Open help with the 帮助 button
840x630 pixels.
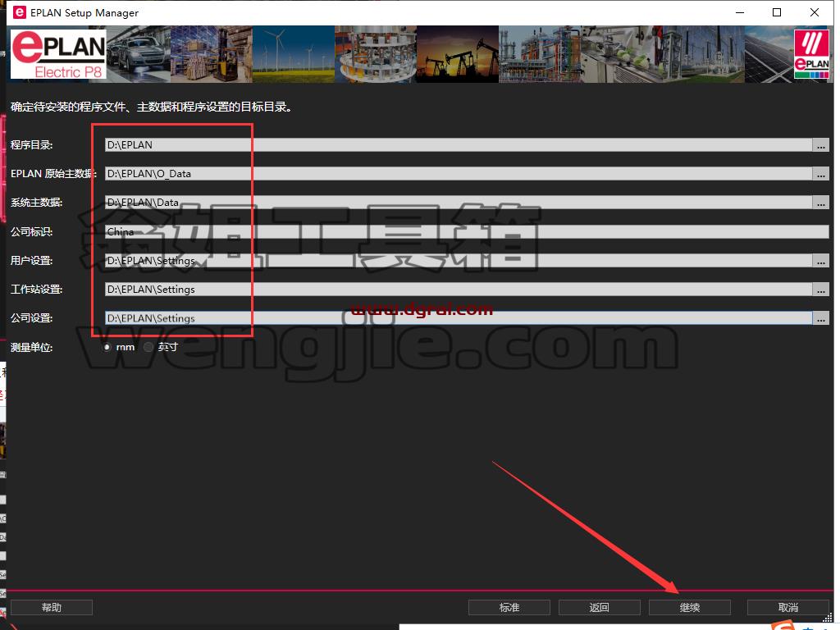52,608
